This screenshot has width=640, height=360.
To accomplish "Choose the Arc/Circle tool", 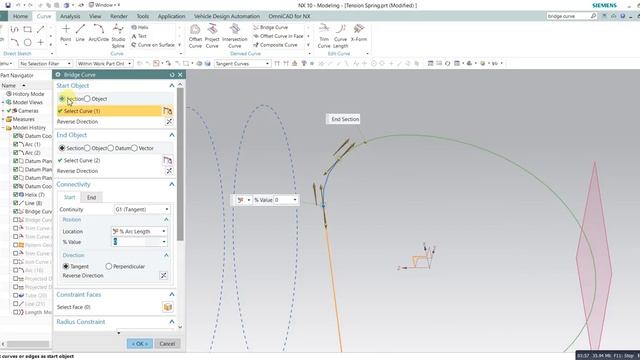I will [x=98, y=33].
